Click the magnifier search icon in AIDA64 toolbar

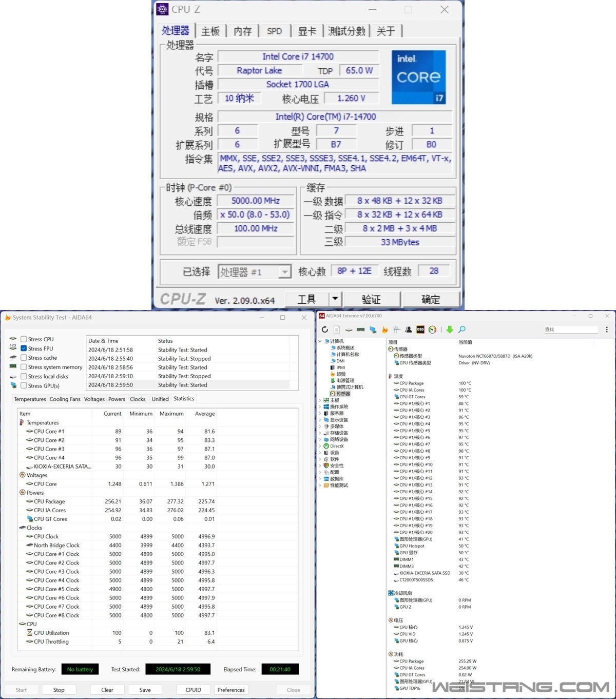click(462, 329)
